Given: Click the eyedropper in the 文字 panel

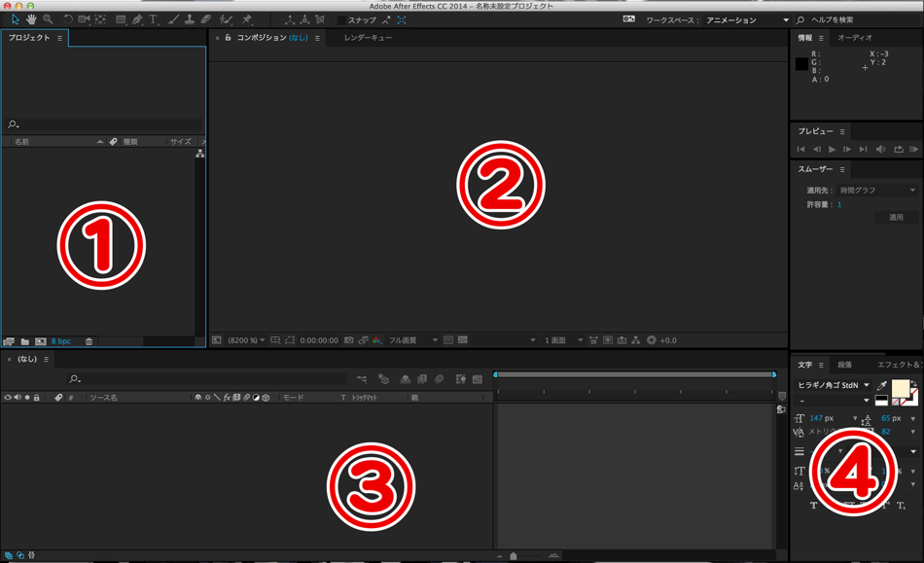Looking at the screenshot, I should click(882, 386).
